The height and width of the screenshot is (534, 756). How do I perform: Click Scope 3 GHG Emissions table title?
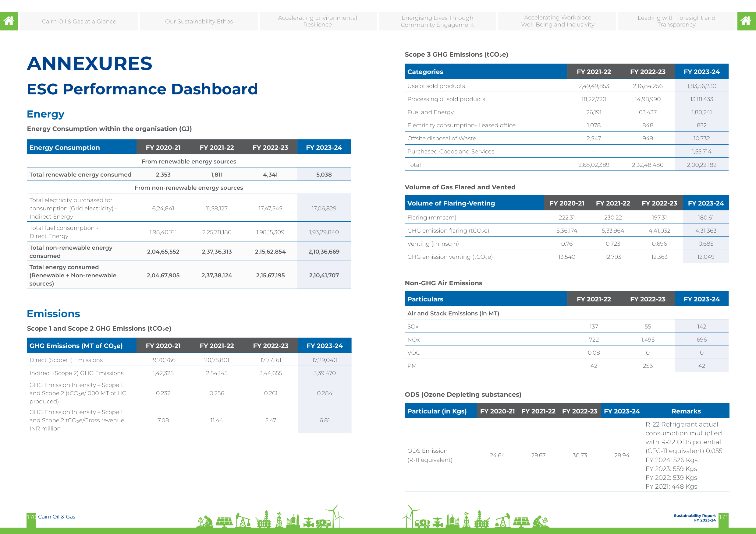(456, 54)
